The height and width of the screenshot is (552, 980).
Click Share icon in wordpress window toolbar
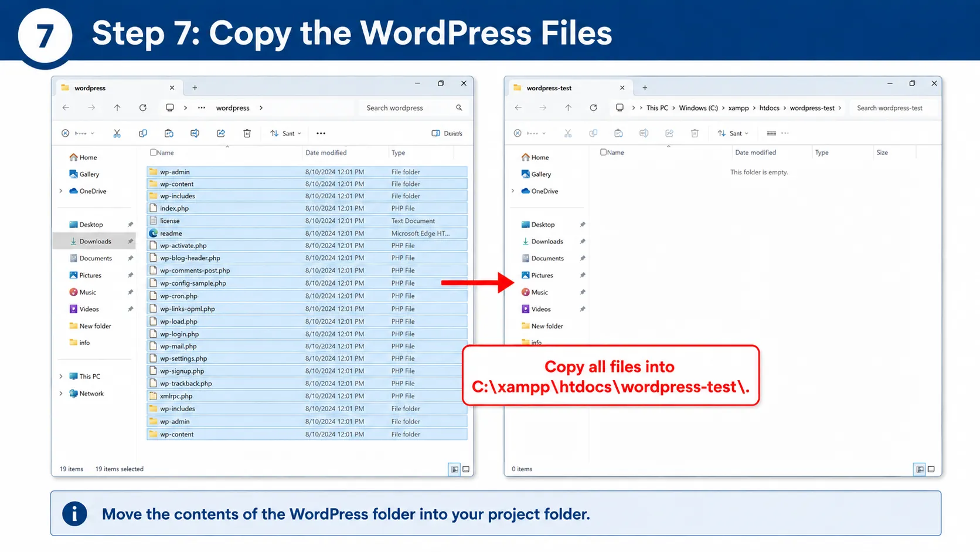click(221, 133)
